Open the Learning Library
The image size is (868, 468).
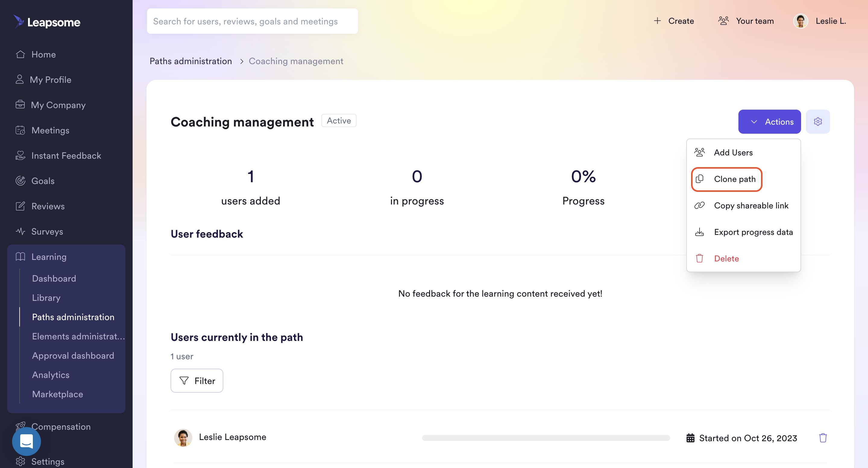[46, 297]
